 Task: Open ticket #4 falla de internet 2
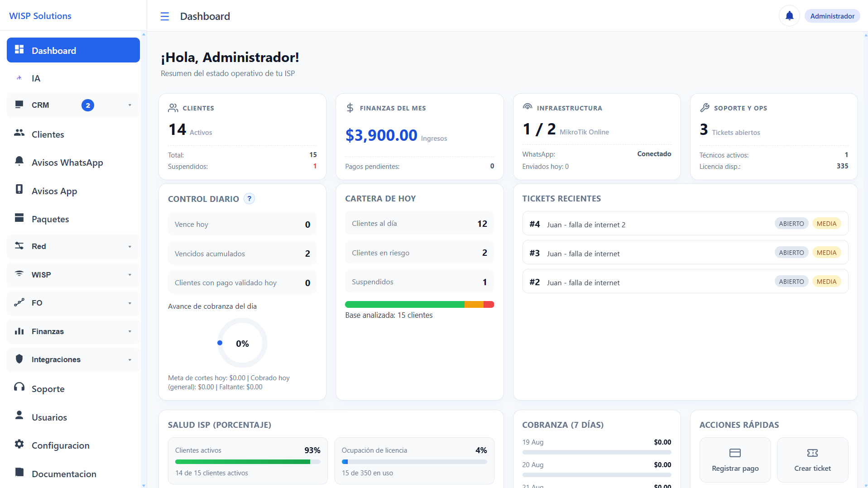[x=685, y=224]
